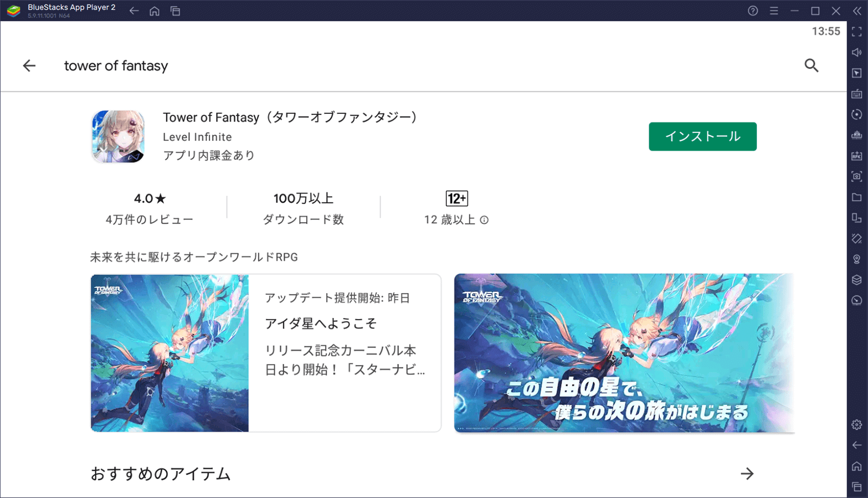Open the アイダ星へようこそ event heading
This screenshot has width=868, height=498.
pos(321,324)
